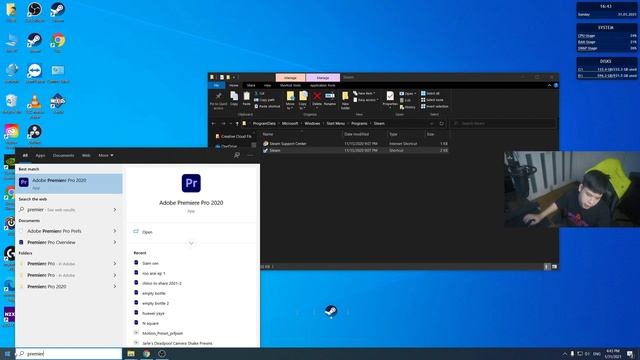
Task: Expand actions chevron below Open
Action: tap(191, 243)
